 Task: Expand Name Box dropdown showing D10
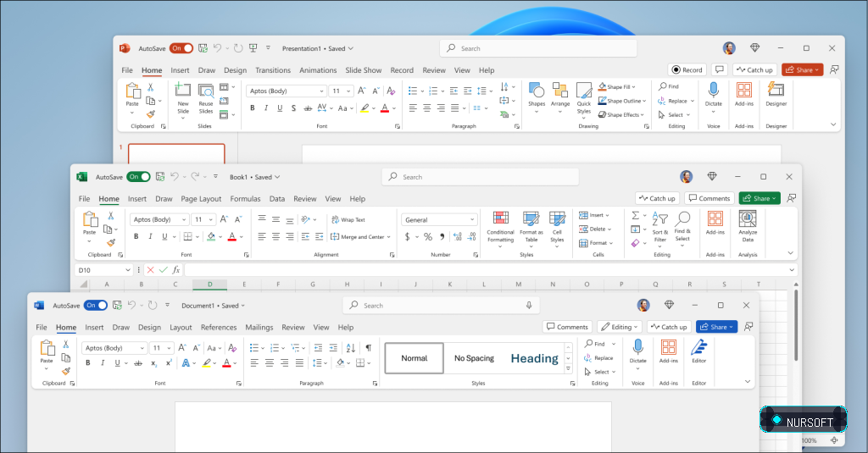point(127,270)
